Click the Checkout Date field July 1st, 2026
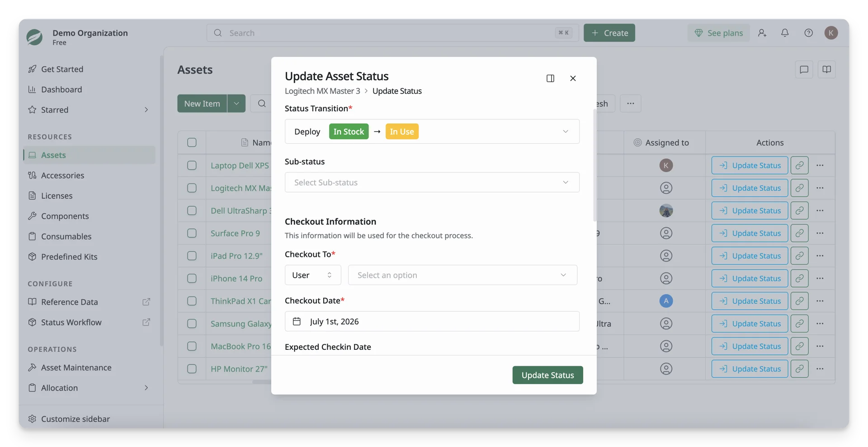The image size is (868, 447). click(x=432, y=321)
